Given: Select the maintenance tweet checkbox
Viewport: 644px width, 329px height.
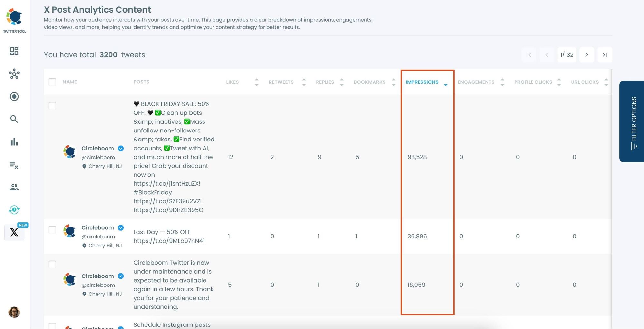Looking at the screenshot, I should pos(52,265).
